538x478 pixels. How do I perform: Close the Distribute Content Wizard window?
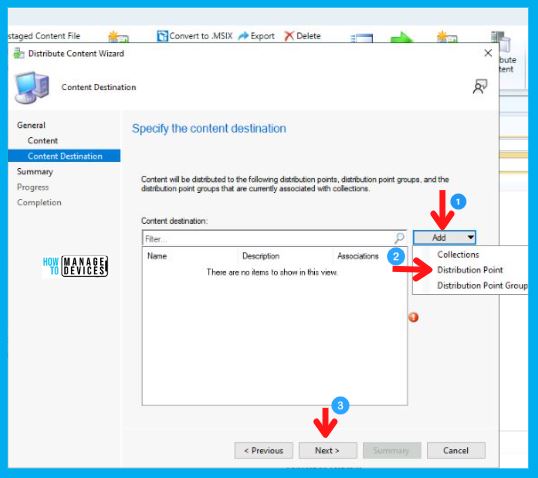pyautogui.click(x=488, y=53)
